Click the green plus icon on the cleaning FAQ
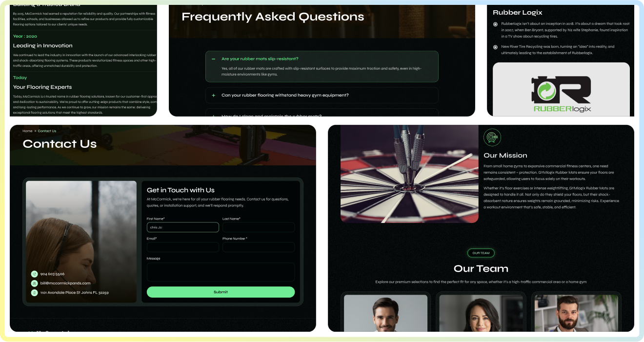This screenshot has width=644, height=342. (x=213, y=116)
